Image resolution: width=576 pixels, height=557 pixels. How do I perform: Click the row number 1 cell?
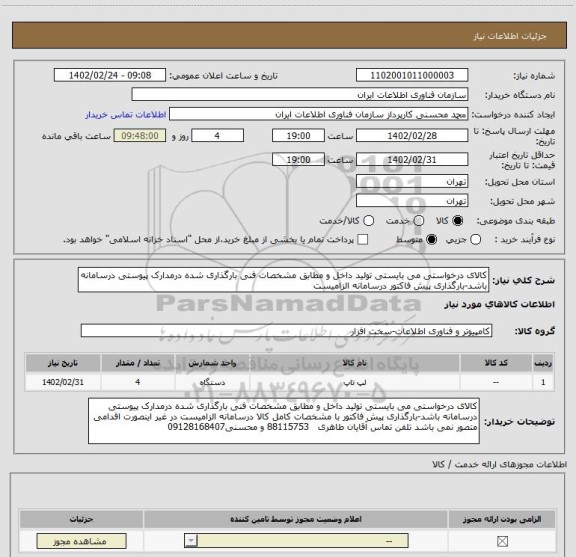543,382
